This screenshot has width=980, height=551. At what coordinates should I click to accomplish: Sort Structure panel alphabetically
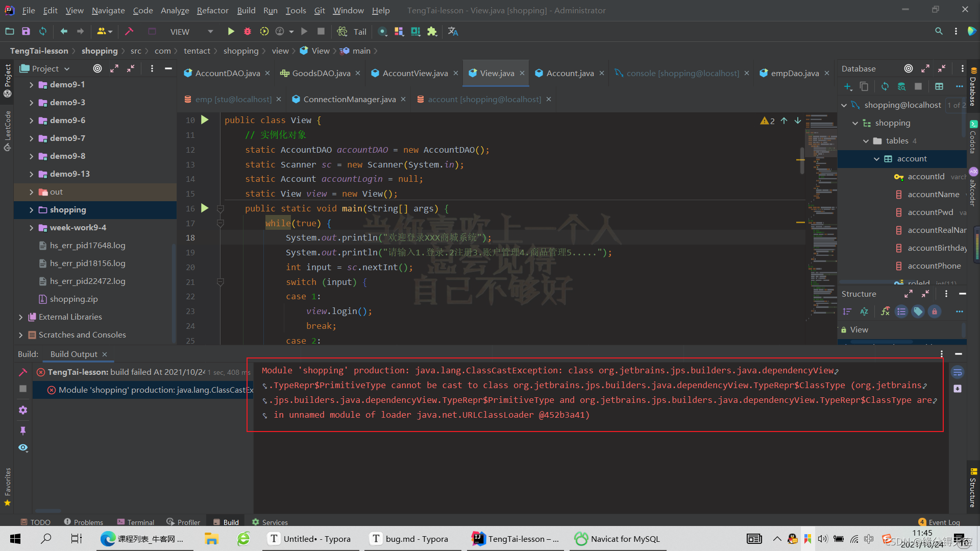pyautogui.click(x=864, y=312)
